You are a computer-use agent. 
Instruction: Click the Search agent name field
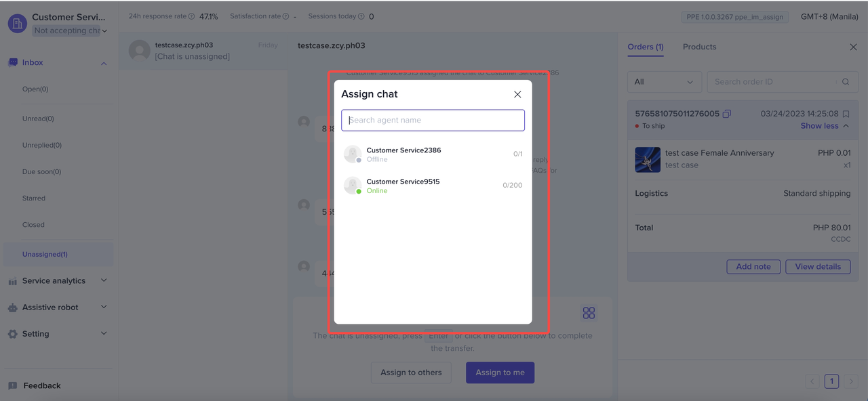point(433,121)
